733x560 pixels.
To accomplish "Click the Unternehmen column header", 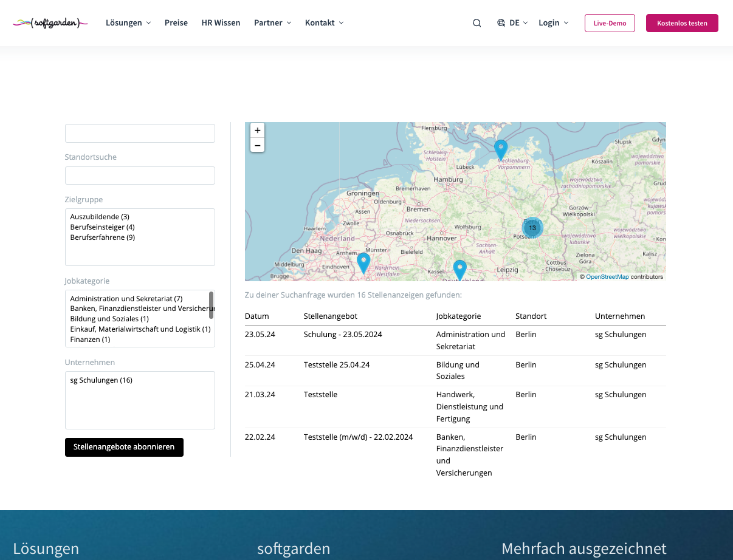I will click(620, 316).
